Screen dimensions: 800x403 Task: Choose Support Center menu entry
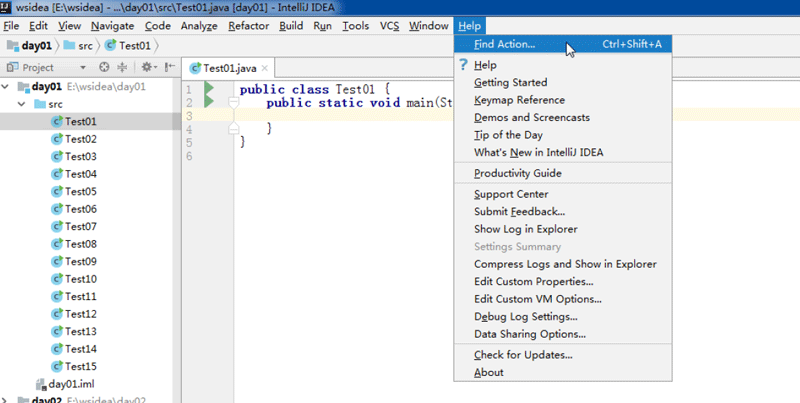[x=563, y=194]
